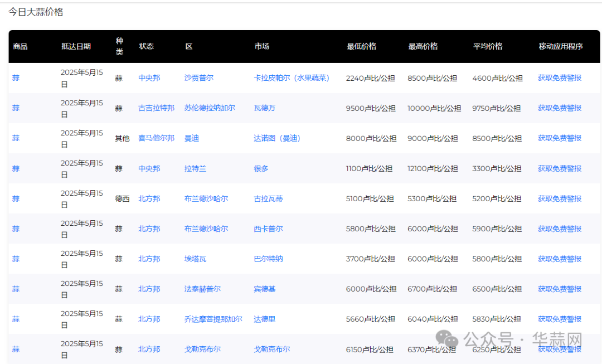Open the 曼迪 district link
The width and height of the screenshot is (602, 364).
[x=191, y=138]
